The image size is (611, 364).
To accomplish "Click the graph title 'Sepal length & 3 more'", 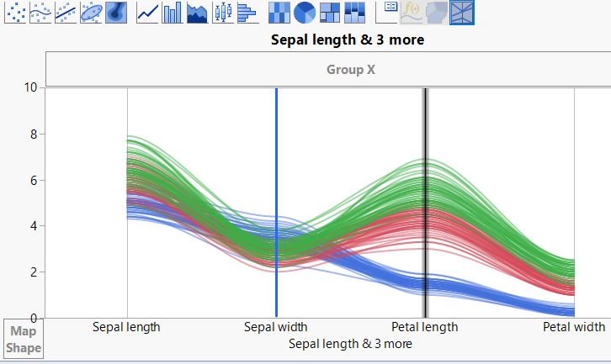I will pos(348,40).
